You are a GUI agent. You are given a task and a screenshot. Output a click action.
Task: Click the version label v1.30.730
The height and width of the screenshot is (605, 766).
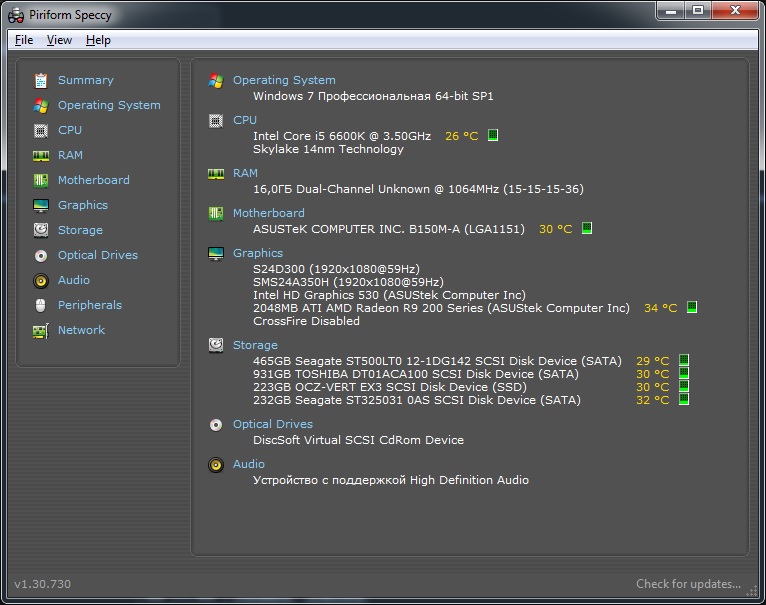click(x=43, y=584)
